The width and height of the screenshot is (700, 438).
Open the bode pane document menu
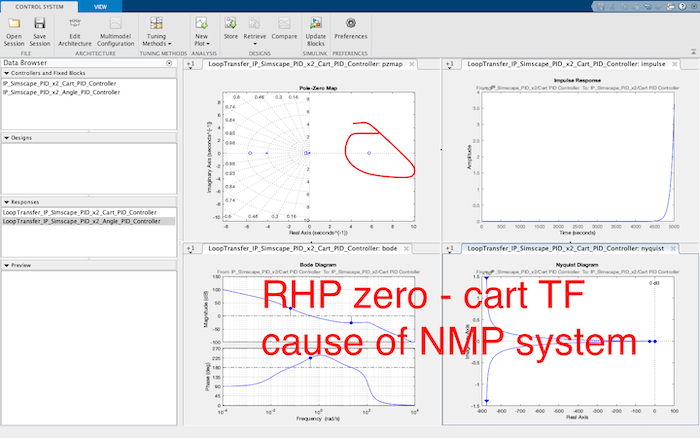191,249
